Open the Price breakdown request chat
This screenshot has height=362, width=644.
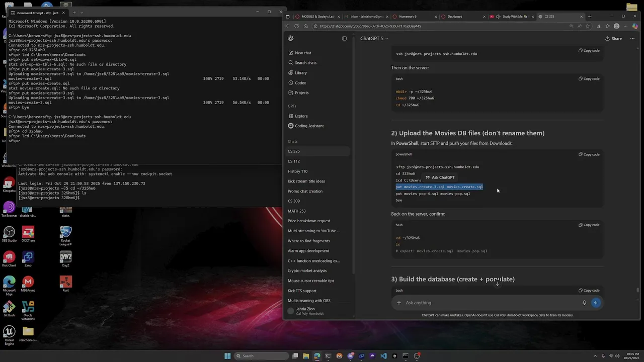[x=317, y=221]
